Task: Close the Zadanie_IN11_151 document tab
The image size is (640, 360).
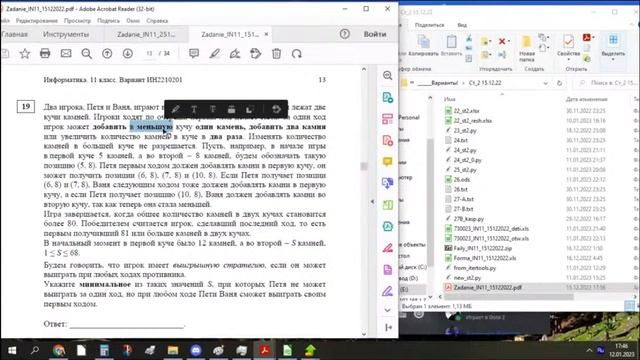Action: pyautogui.click(x=266, y=34)
